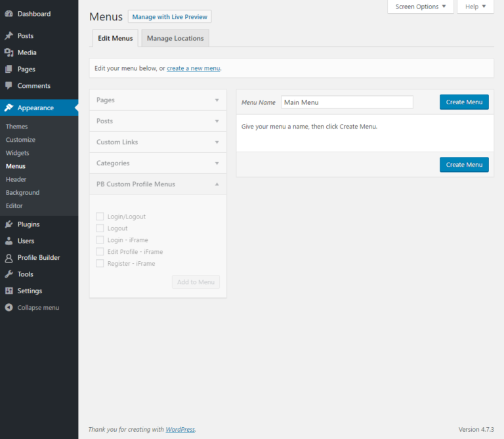
Task: Click the Posts pushpin icon
Action: 9,36
